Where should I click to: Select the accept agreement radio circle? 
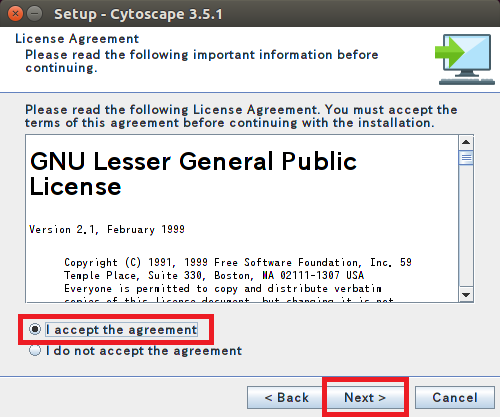point(35,329)
